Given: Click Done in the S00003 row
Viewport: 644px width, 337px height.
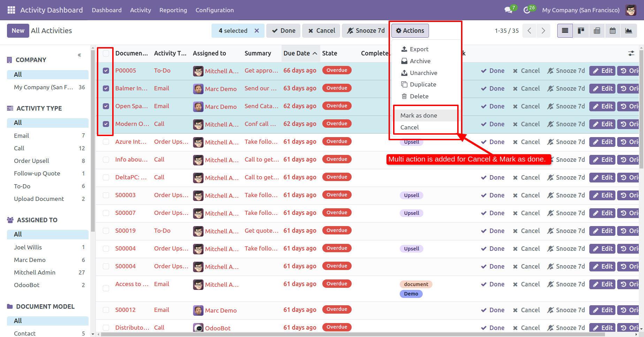Looking at the screenshot, I should click(493, 195).
